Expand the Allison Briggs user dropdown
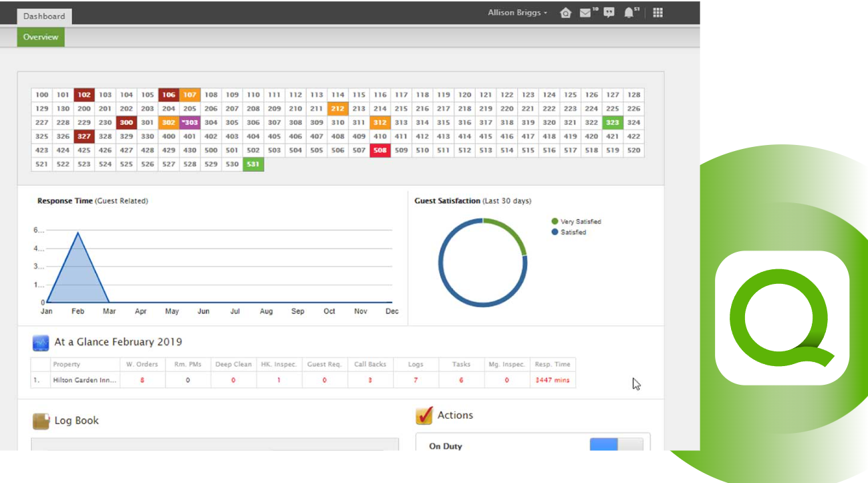Image resolution: width=868 pixels, height=483 pixels. pos(518,13)
